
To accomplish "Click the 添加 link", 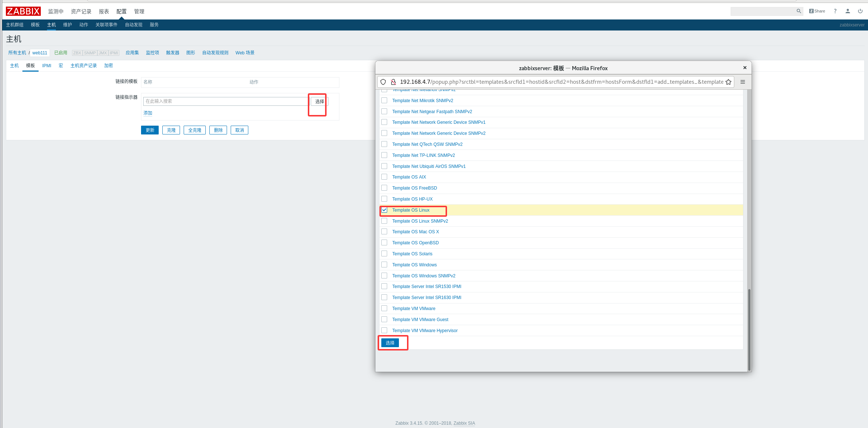I will tap(148, 113).
